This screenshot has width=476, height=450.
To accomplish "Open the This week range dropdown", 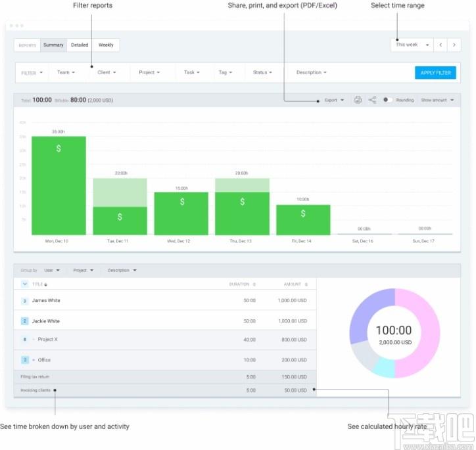I will [412, 45].
